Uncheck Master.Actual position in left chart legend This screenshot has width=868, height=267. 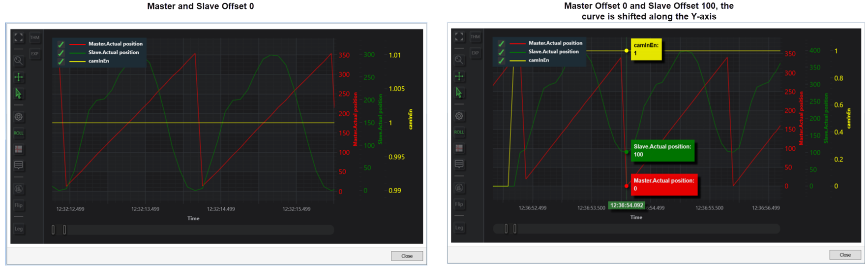[61, 44]
